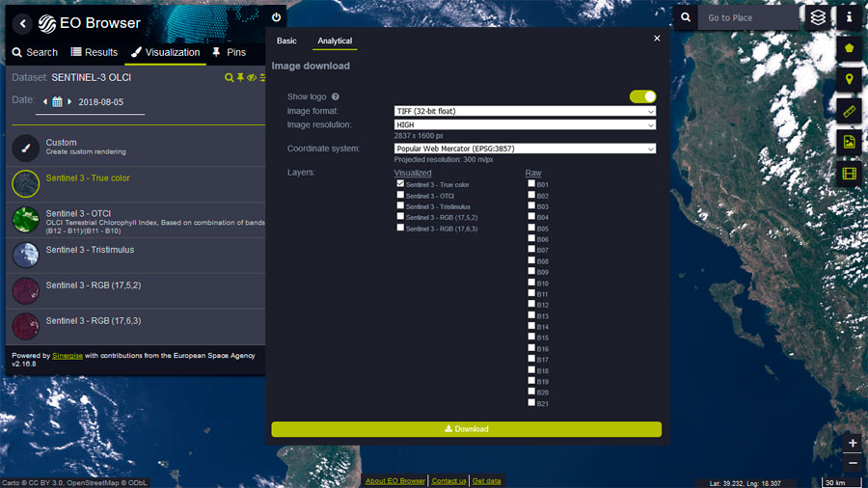This screenshot has width=868, height=488.
Task: Select the Sentinel 3 - OTCI thumbnail
Action: coord(25,220)
